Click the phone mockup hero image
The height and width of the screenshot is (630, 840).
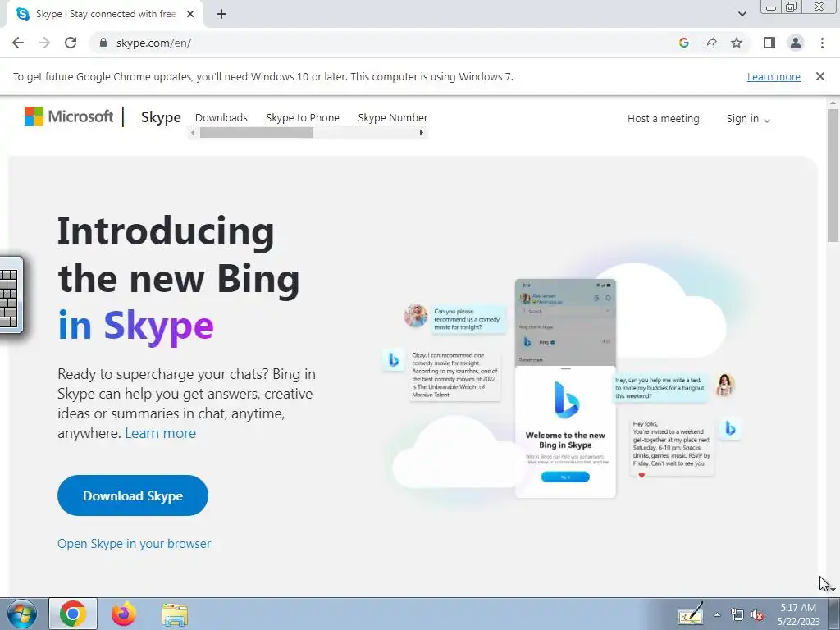pyautogui.click(x=565, y=388)
